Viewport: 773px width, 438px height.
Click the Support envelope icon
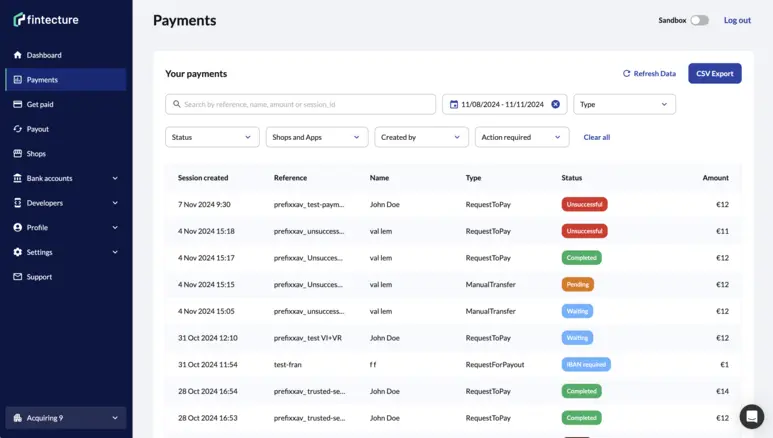[18, 277]
